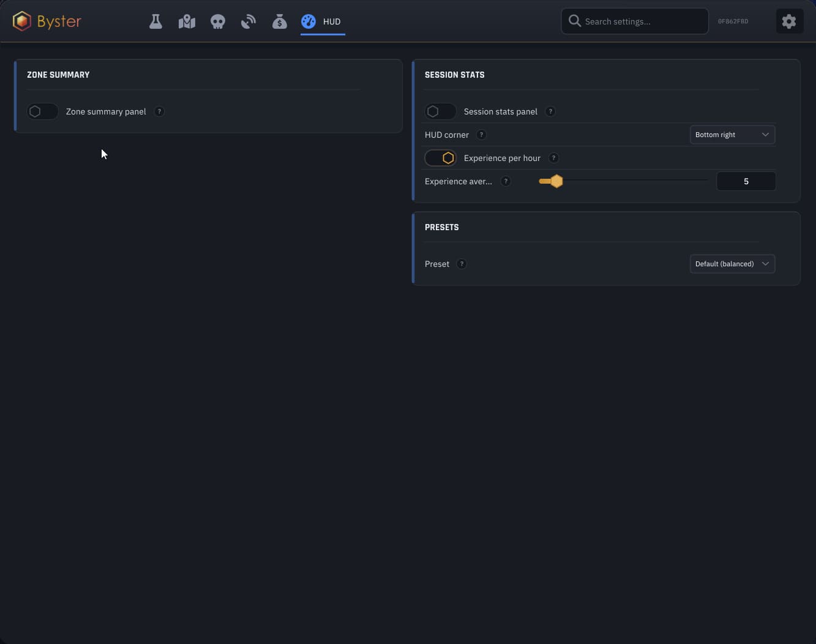Click the SESSION STATS heading
The height and width of the screenshot is (644, 816).
tap(454, 75)
